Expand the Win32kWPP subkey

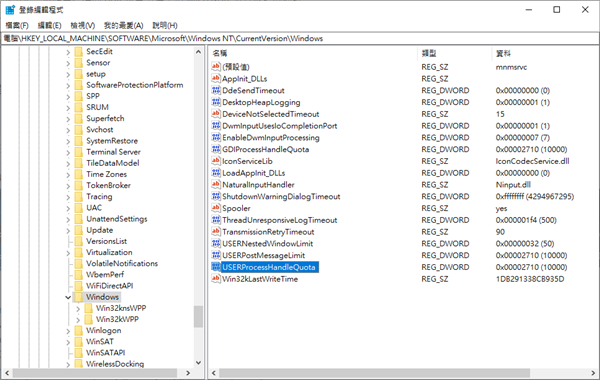[78, 320]
